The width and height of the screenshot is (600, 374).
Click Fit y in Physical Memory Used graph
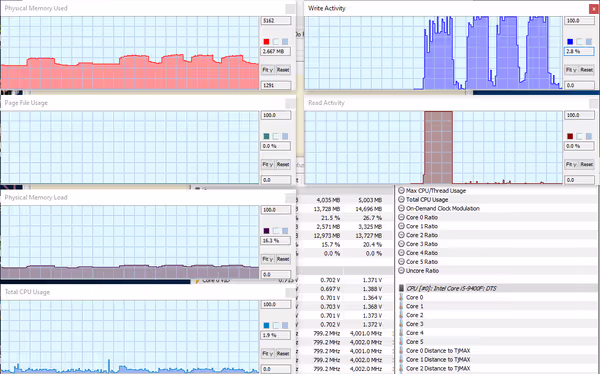[267, 70]
